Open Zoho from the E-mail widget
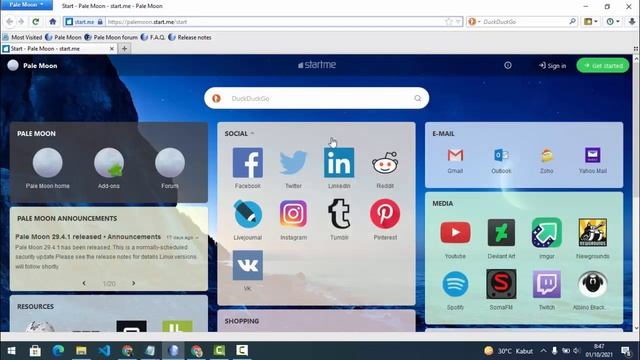The image size is (640, 360). click(x=547, y=156)
